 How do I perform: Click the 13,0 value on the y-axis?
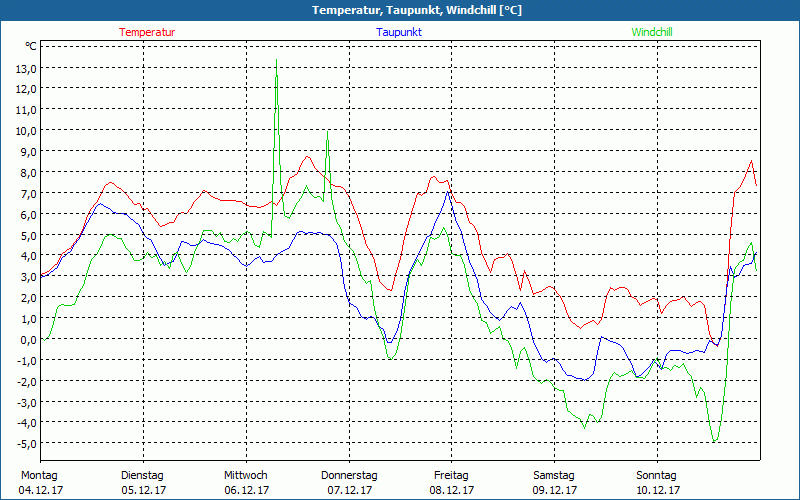tap(26, 68)
